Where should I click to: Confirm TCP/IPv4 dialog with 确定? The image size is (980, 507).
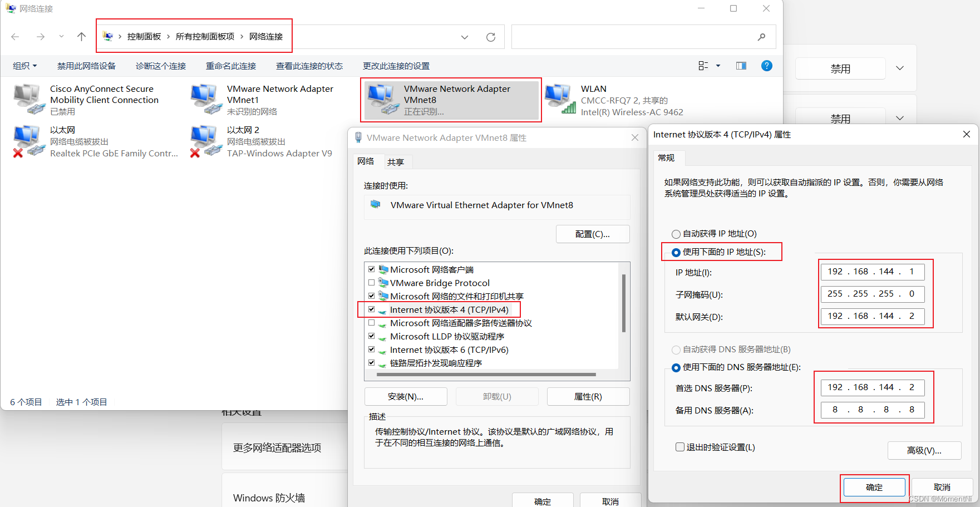[874, 487]
